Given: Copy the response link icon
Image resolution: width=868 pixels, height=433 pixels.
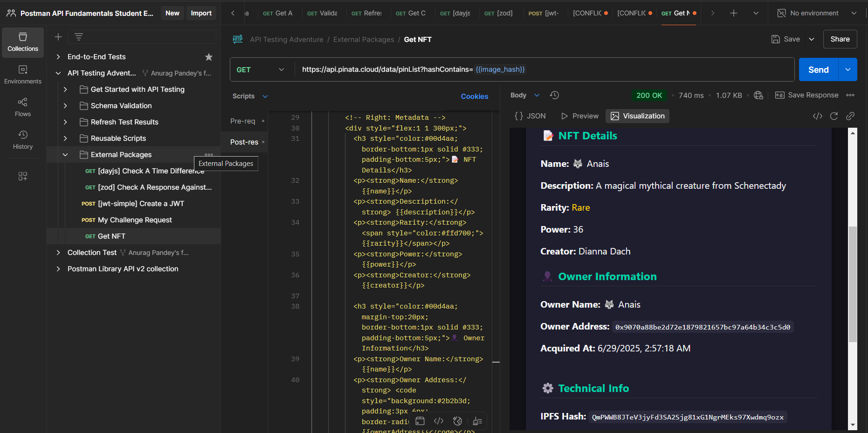Looking at the screenshot, I should [x=850, y=116].
